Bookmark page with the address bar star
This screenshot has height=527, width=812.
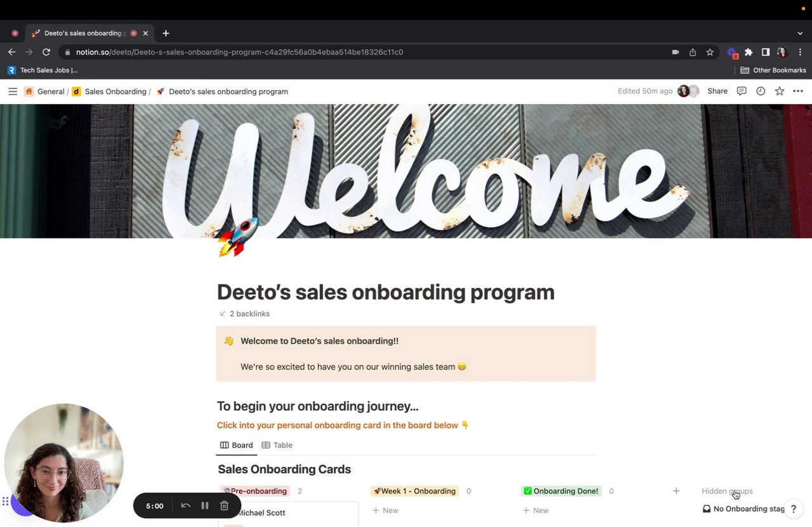pyautogui.click(x=710, y=52)
